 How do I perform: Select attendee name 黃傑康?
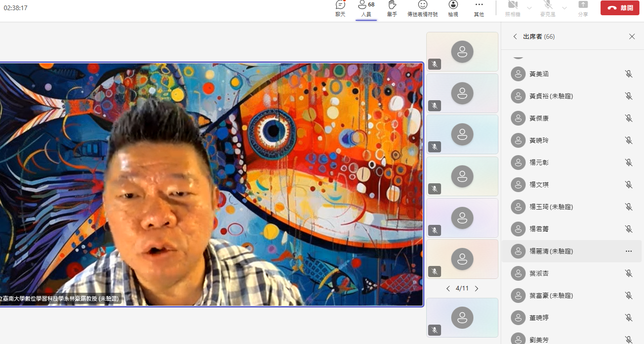tap(539, 118)
